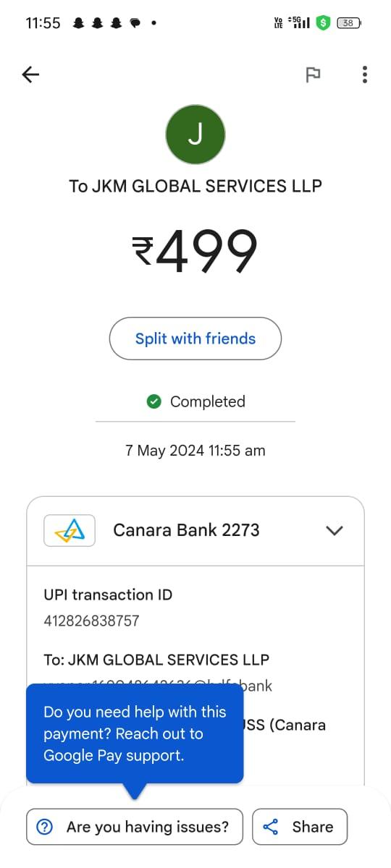Tap the back arrow icon
This screenshot has width=391, height=868.
coord(30,74)
